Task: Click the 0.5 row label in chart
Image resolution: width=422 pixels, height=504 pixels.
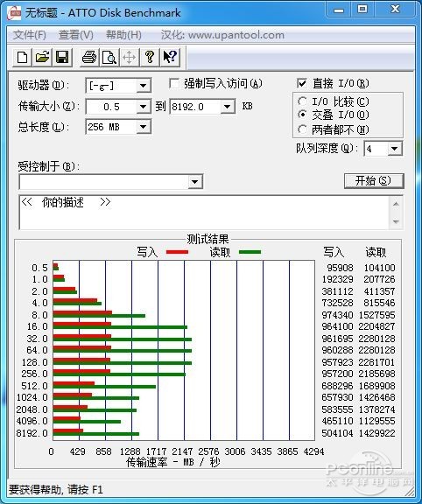Action: 39,268
